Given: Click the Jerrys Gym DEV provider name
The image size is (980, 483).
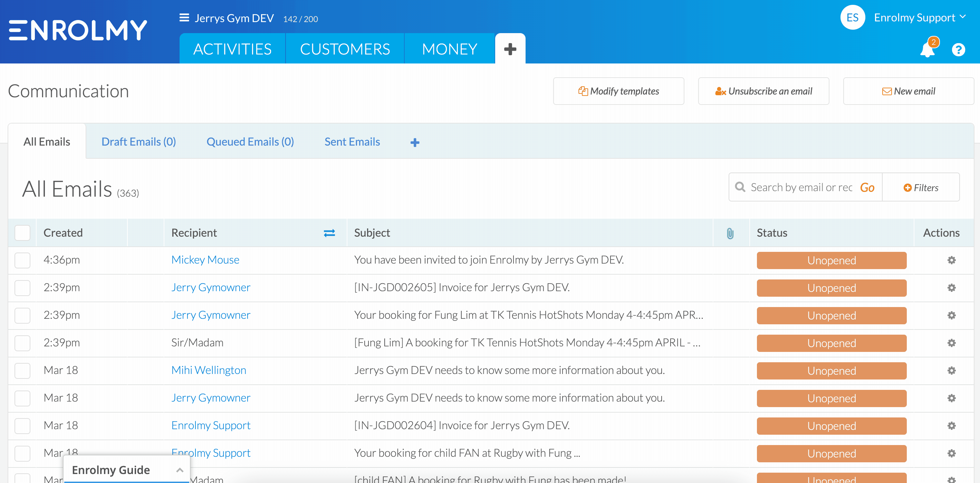Looking at the screenshot, I should point(234,18).
